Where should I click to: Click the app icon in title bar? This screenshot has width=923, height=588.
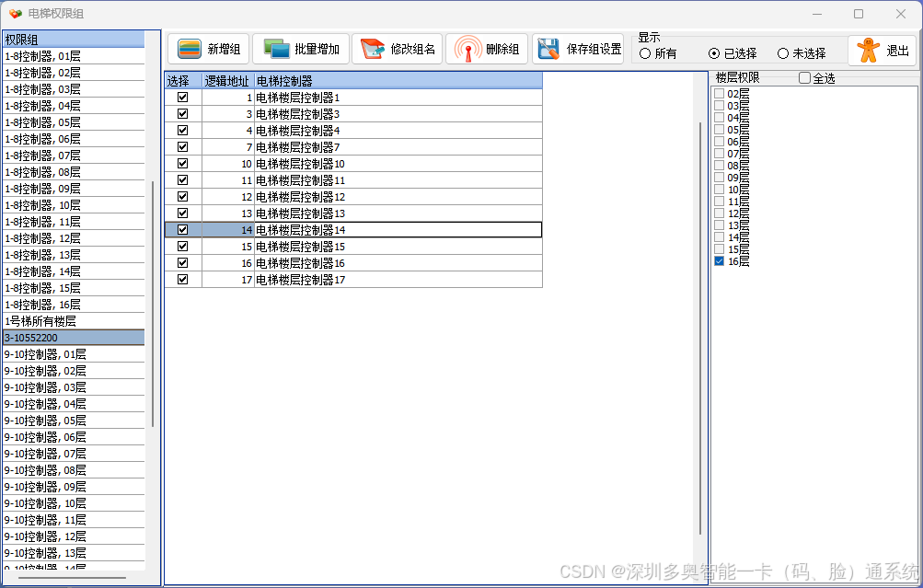pyautogui.click(x=16, y=14)
